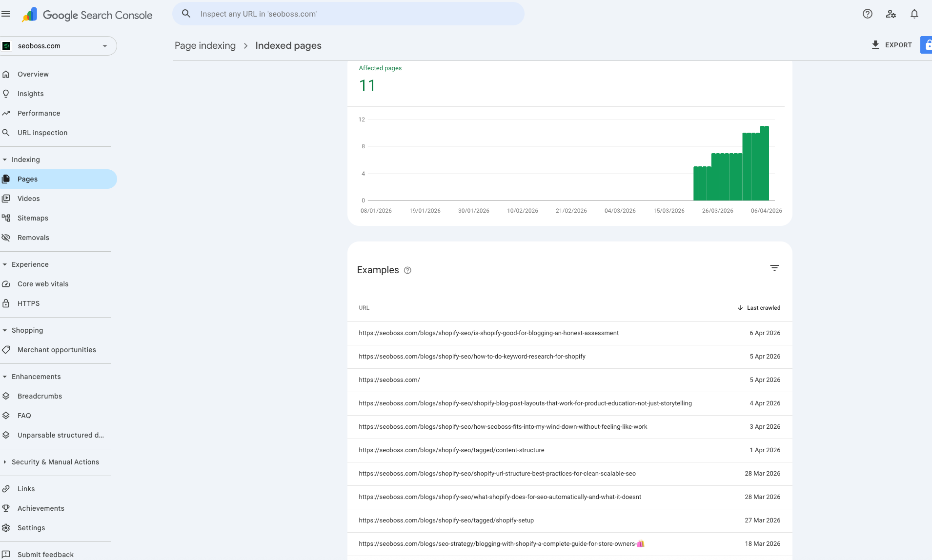
Task: Click the HTTPS lock icon
Action: [6, 303]
